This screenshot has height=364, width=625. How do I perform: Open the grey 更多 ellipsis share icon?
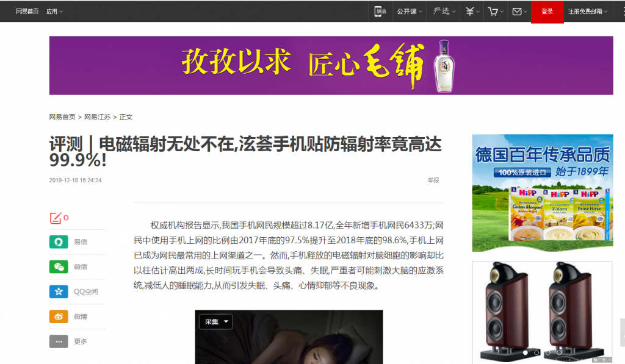[59, 341]
